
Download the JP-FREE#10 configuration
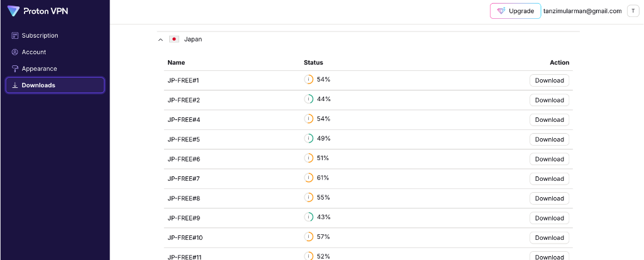click(549, 238)
